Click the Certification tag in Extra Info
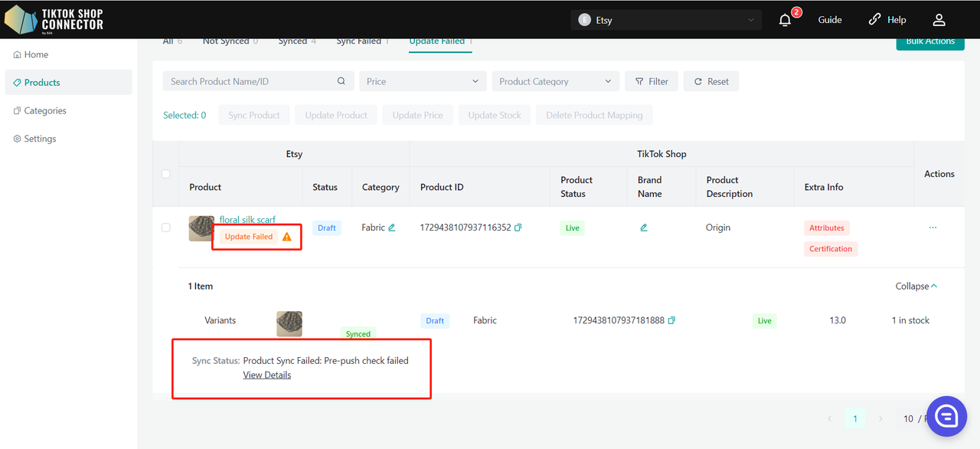This screenshot has height=449, width=980. 831,249
